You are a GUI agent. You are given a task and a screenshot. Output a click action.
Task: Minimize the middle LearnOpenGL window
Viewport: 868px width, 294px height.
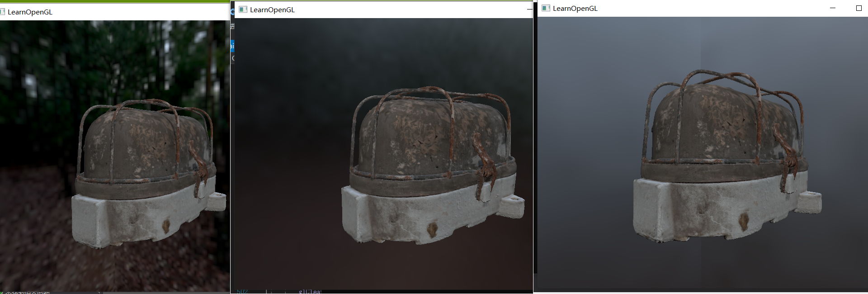click(529, 9)
